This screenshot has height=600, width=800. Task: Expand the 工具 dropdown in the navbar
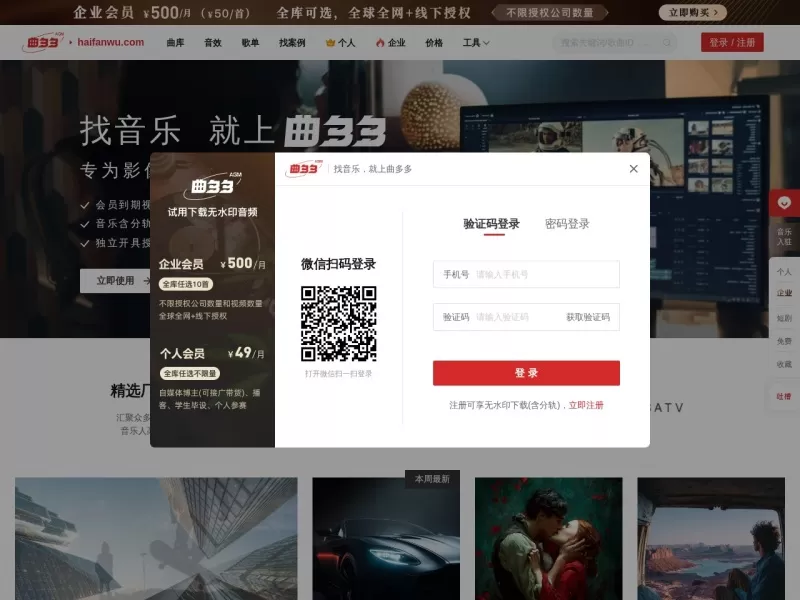pos(475,43)
